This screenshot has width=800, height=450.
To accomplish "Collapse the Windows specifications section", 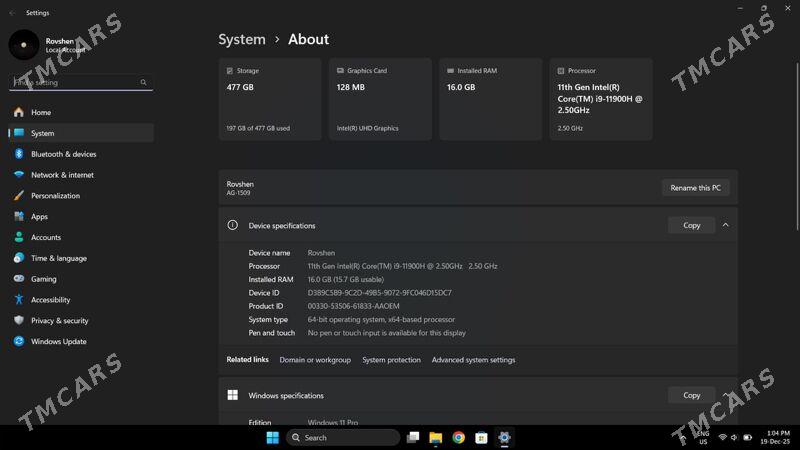I will coord(725,395).
